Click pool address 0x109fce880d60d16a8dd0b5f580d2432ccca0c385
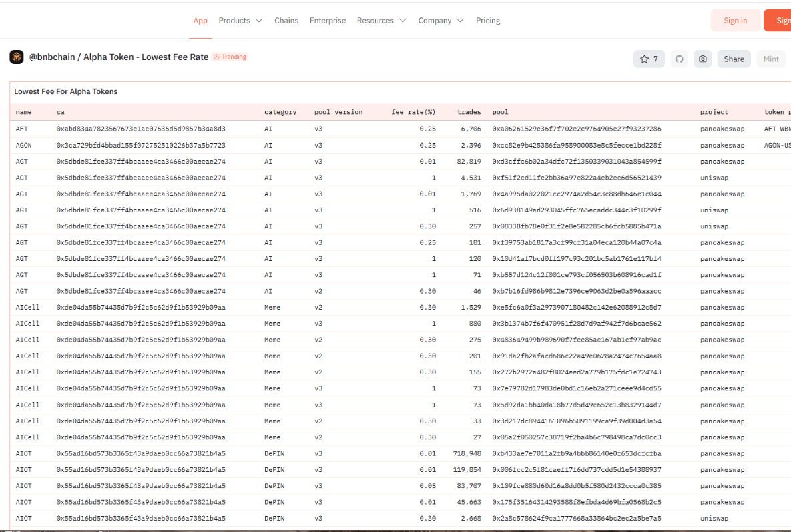Viewport: 791px width, 532px height. [577, 485]
